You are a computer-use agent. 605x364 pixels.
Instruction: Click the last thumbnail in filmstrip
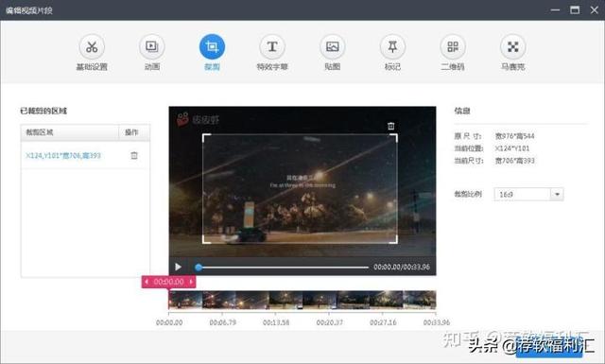[x=420, y=300]
